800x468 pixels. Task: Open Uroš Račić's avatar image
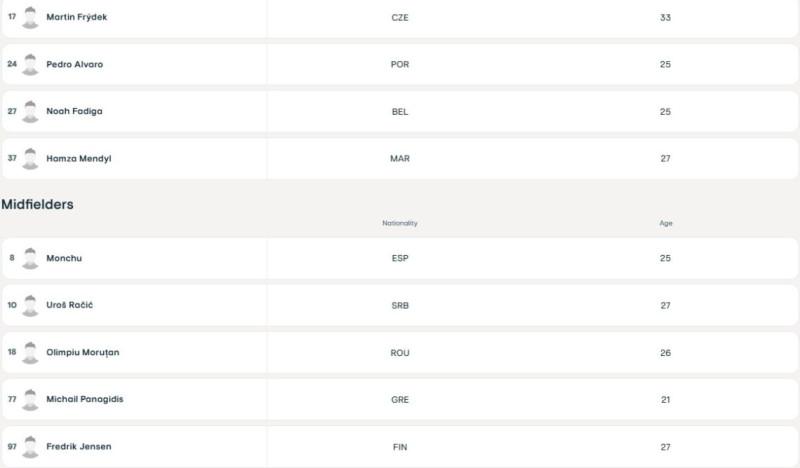click(30, 306)
